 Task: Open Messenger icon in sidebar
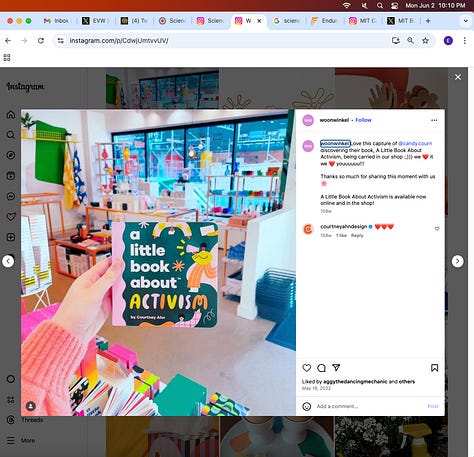pyautogui.click(x=11, y=196)
